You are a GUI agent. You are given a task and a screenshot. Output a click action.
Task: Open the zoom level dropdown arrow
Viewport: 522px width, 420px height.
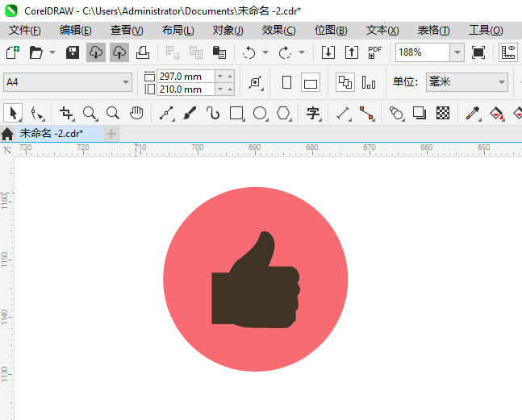click(457, 52)
